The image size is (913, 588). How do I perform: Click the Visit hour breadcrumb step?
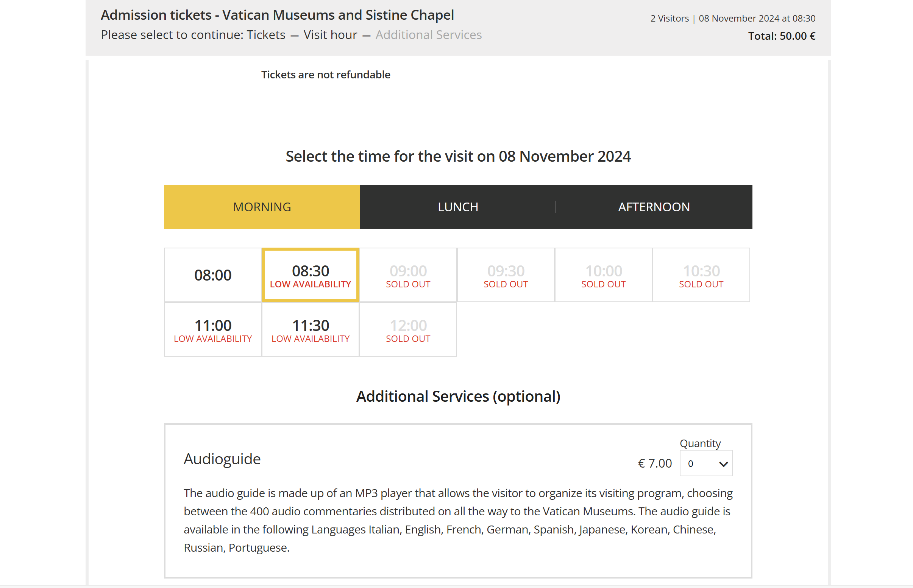click(x=330, y=35)
